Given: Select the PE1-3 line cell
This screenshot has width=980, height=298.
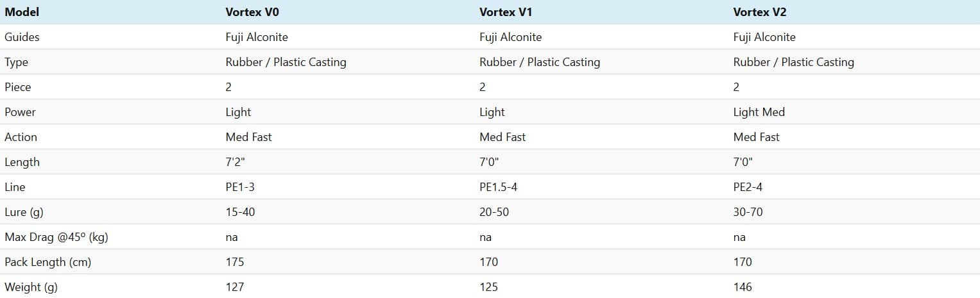Looking at the screenshot, I should [241, 187].
